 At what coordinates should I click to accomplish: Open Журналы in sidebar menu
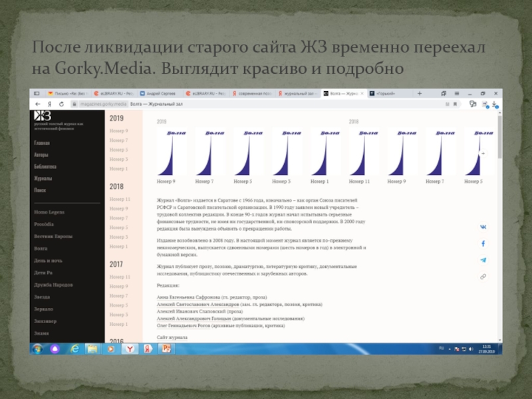pos(43,178)
